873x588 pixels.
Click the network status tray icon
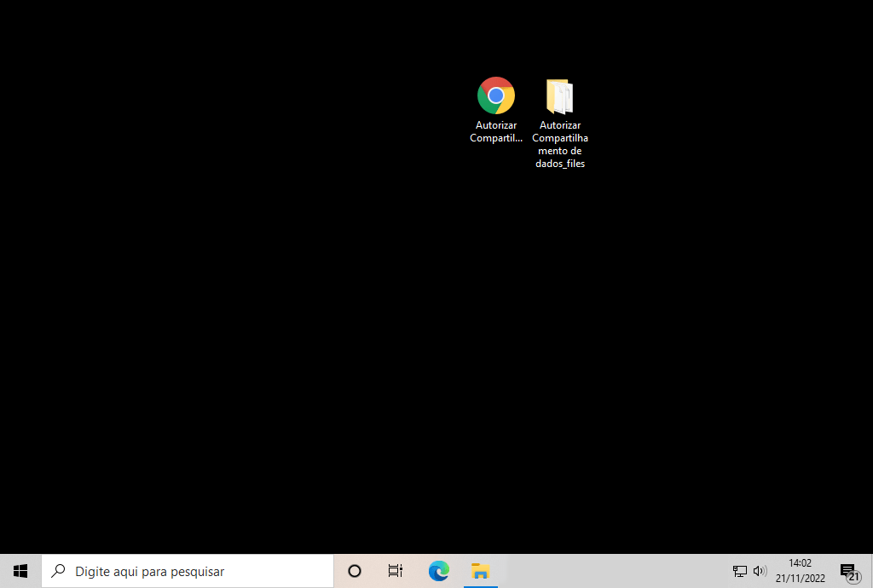tap(739, 571)
